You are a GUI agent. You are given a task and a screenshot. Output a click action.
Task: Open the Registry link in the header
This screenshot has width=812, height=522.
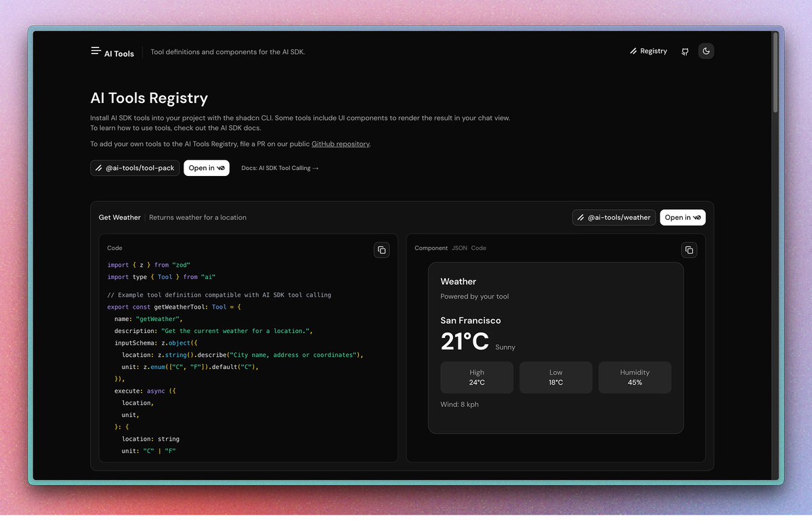(648, 51)
